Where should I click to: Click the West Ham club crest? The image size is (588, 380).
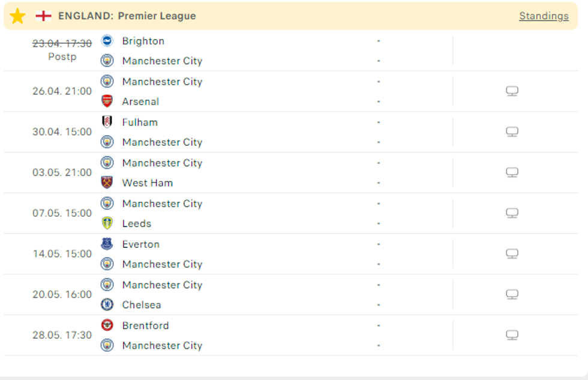(107, 182)
